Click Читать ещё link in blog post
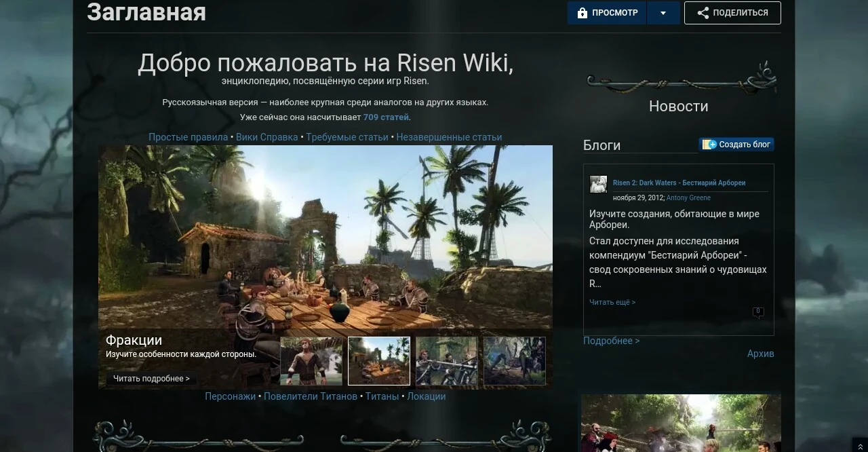 click(x=612, y=303)
